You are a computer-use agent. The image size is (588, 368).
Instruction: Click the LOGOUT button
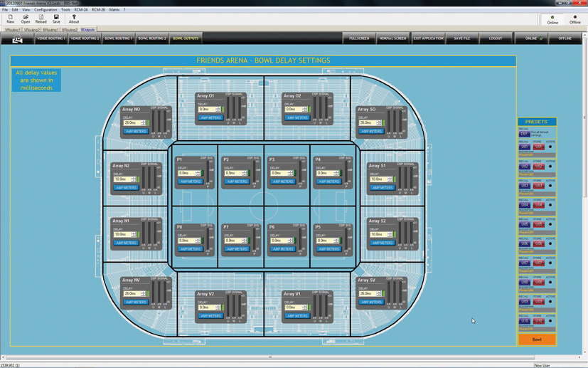tap(496, 38)
